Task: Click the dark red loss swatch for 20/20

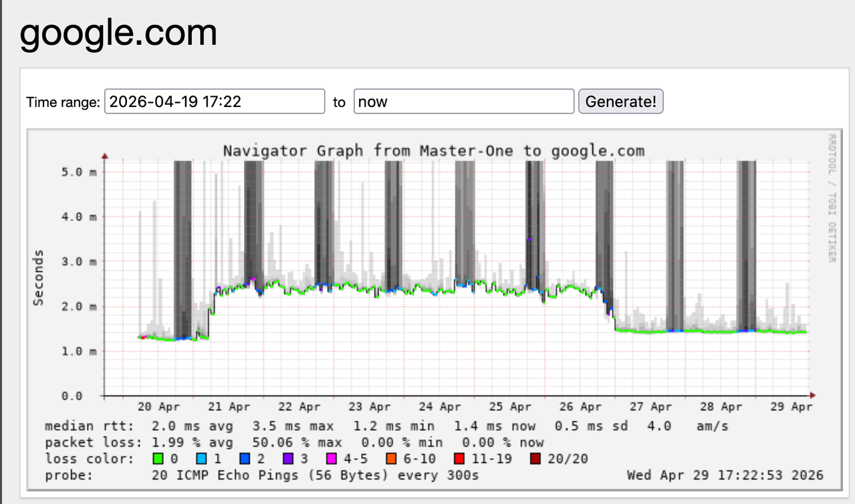Action: (x=536, y=459)
